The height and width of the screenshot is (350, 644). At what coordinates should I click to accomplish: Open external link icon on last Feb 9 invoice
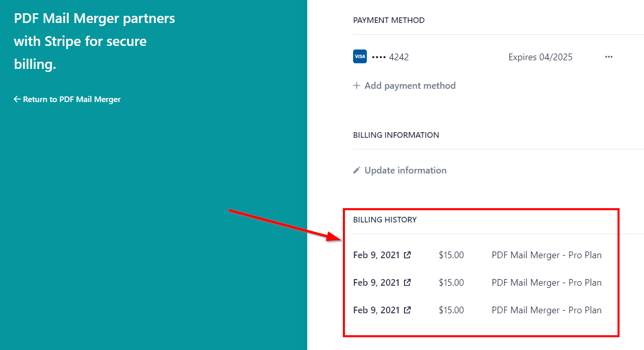click(407, 310)
